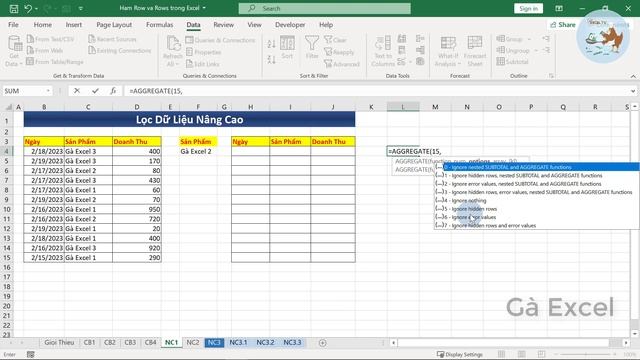
Task: Open the Page Layout tab
Action: click(114, 24)
